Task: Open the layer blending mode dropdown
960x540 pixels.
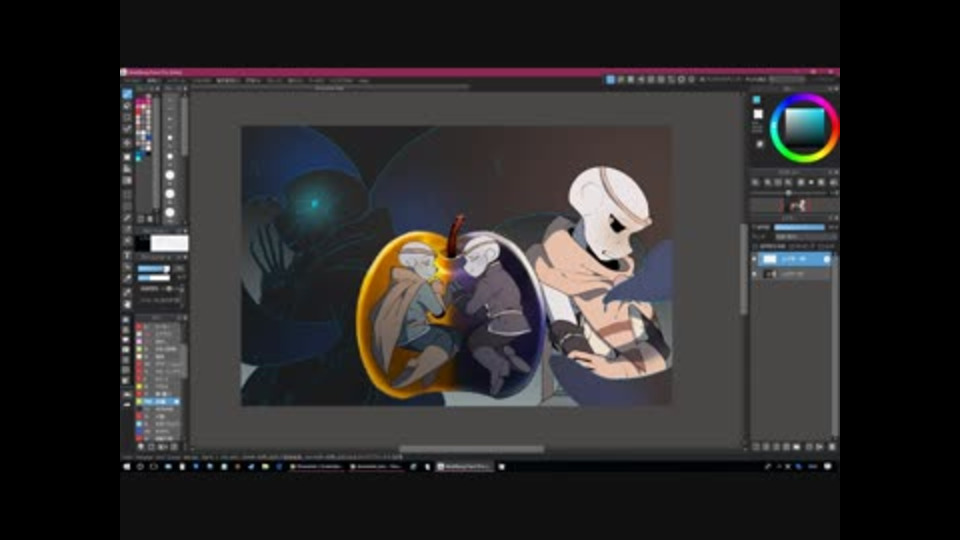Action: [x=804, y=236]
